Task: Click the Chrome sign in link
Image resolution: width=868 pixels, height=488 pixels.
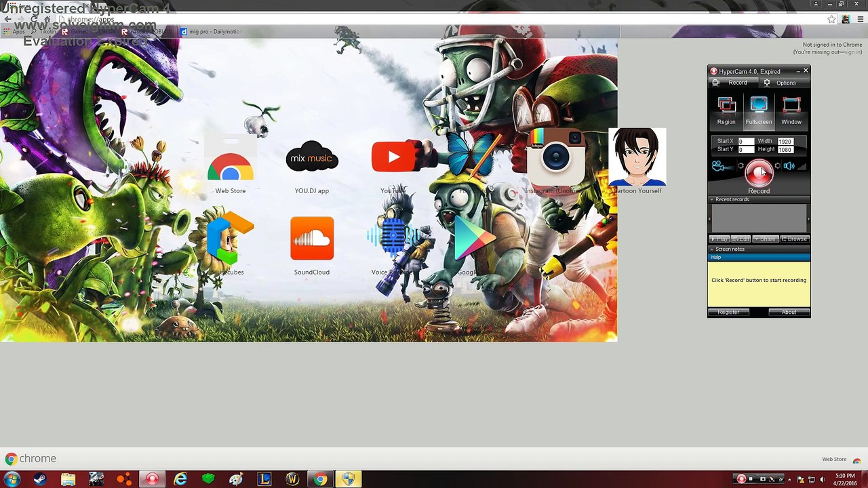Action: [x=852, y=52]
